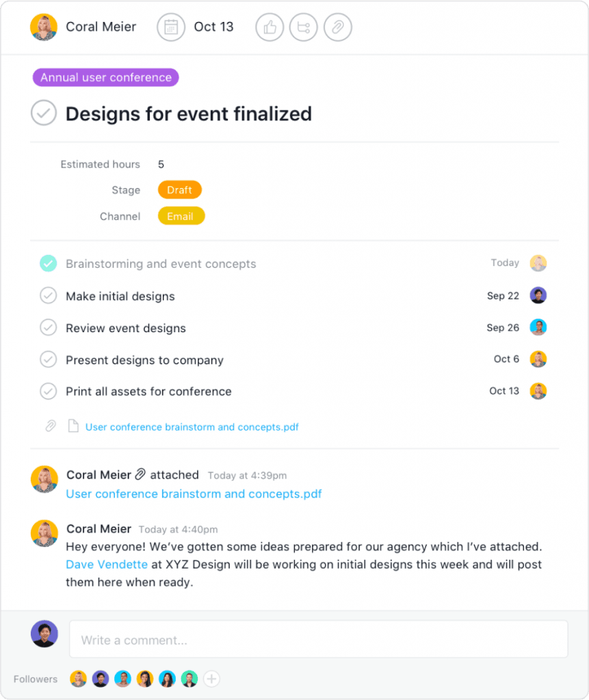Click the Write a comment field
The image size is (589, 700).
318,640
